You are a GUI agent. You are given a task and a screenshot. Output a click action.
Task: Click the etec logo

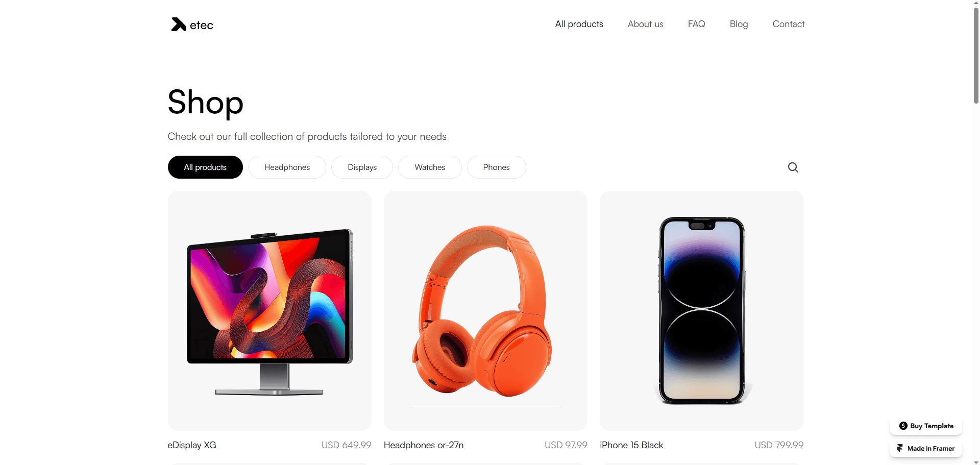click(x=192, y=25)
